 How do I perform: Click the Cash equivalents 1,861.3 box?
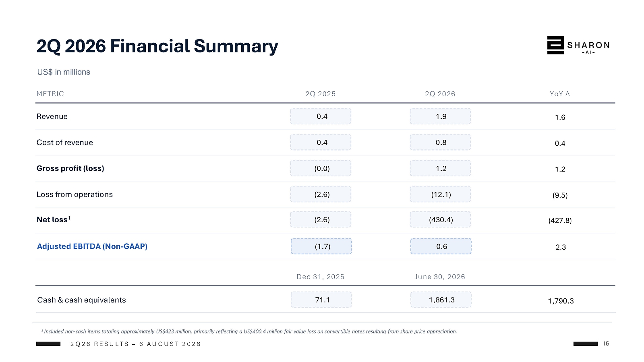441,300
